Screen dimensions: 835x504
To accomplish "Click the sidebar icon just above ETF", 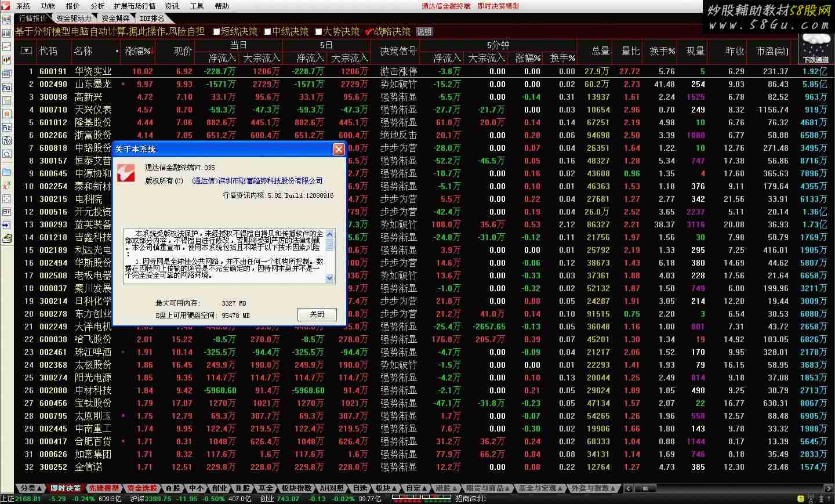I will click(x=6, y=199).
